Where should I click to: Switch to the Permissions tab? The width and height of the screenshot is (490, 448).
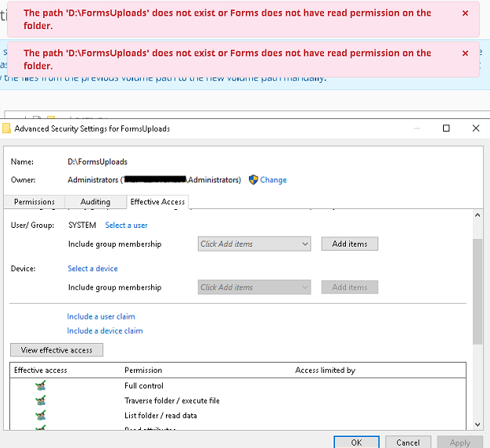34,201
